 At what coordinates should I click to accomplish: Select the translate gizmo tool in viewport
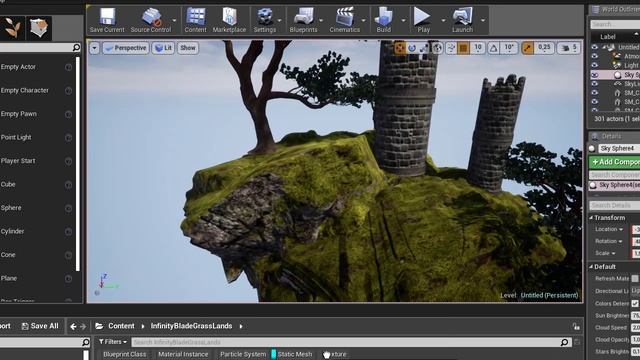point(400,48)
